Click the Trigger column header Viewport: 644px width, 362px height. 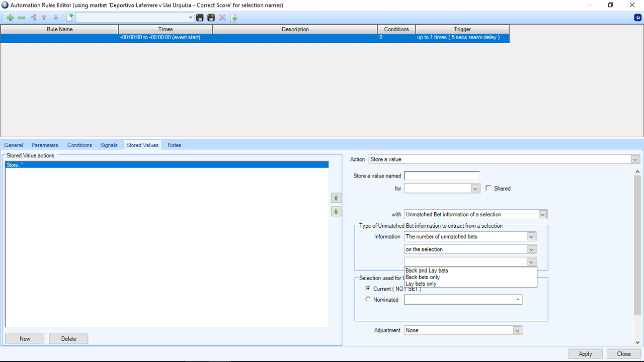[x=462, y=29]
